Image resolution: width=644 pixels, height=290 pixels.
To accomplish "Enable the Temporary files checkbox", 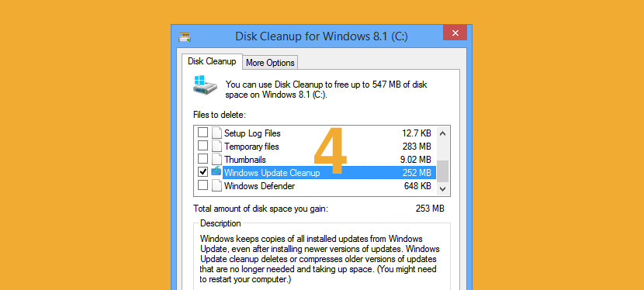I will pyautogui.click(x=203, y=146).
